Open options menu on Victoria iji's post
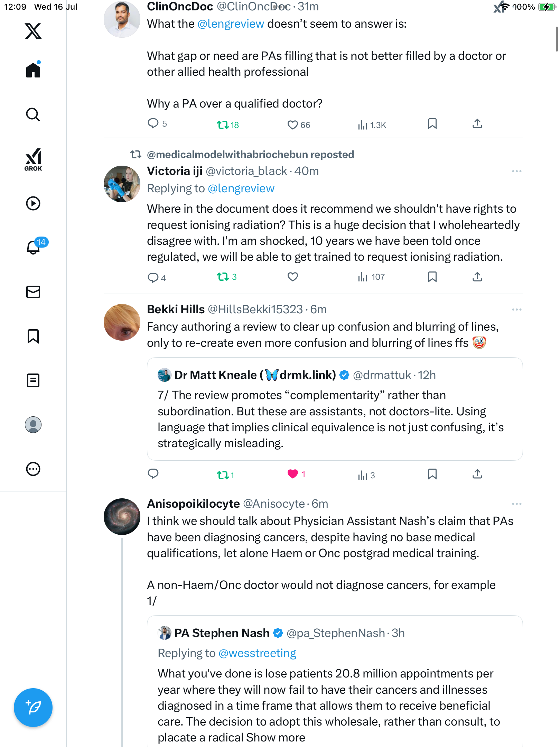 click(516, 171)
